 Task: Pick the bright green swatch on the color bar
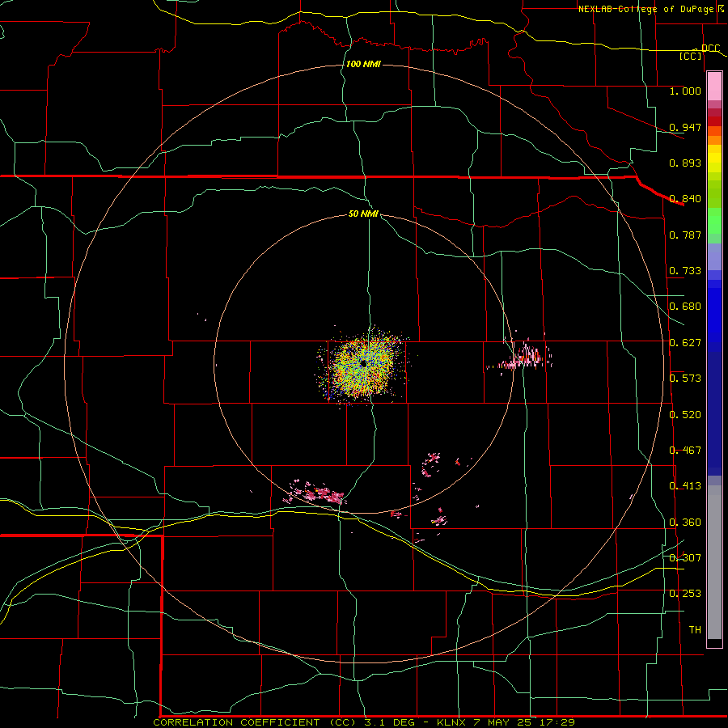pyautogui.click(x=714, y=221)
